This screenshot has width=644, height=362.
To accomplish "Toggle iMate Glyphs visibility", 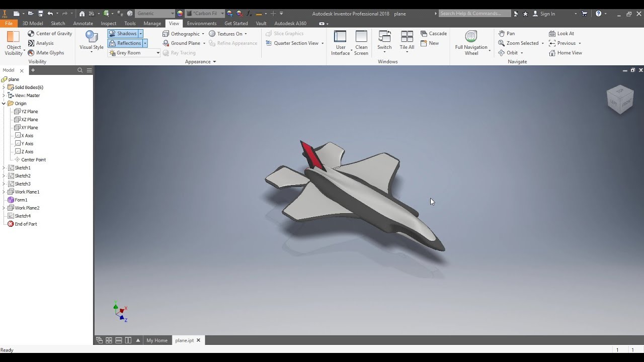I will [x=46, y=53].
